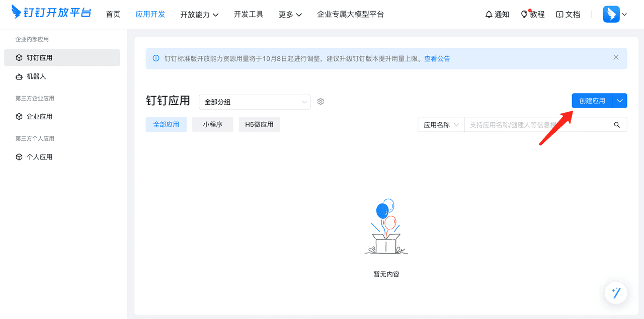
Task: Select the 小程序 filter tab
Action: coord(213,124)
